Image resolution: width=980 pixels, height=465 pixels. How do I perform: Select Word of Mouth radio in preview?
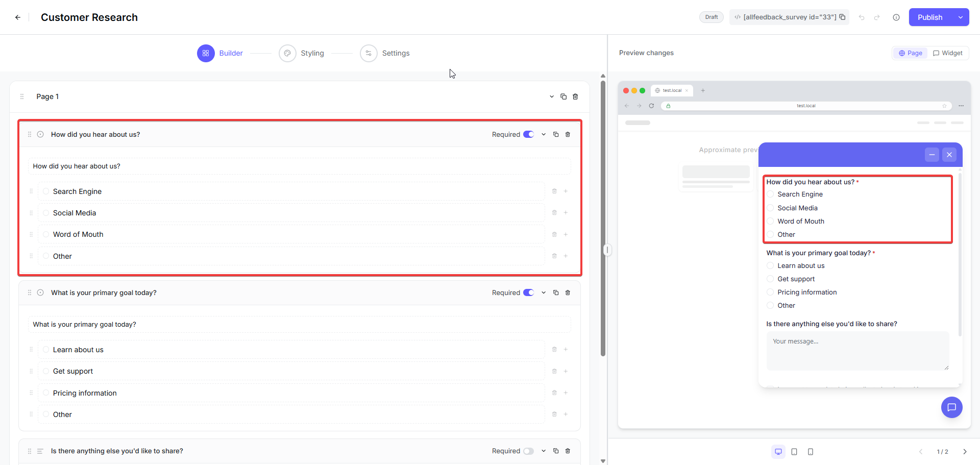pyautogui.click(x=770, y=222)
